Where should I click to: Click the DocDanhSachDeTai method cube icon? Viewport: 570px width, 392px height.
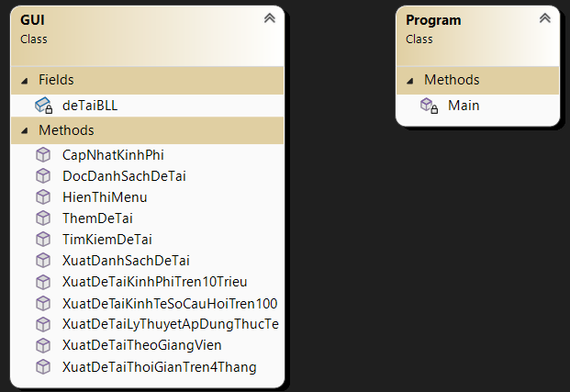pos(43,175)
